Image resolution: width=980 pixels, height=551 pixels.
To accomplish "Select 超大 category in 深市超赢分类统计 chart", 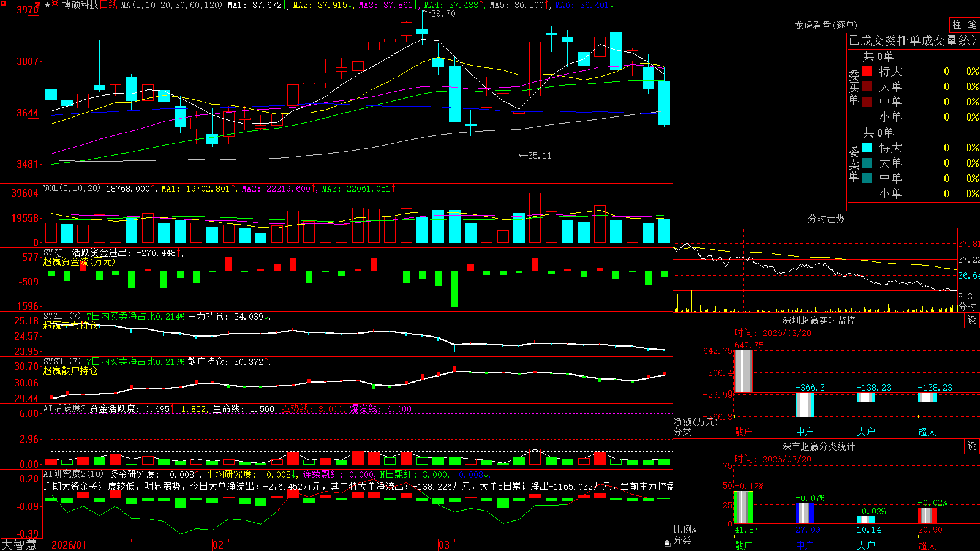I will [x=927, y=545].
